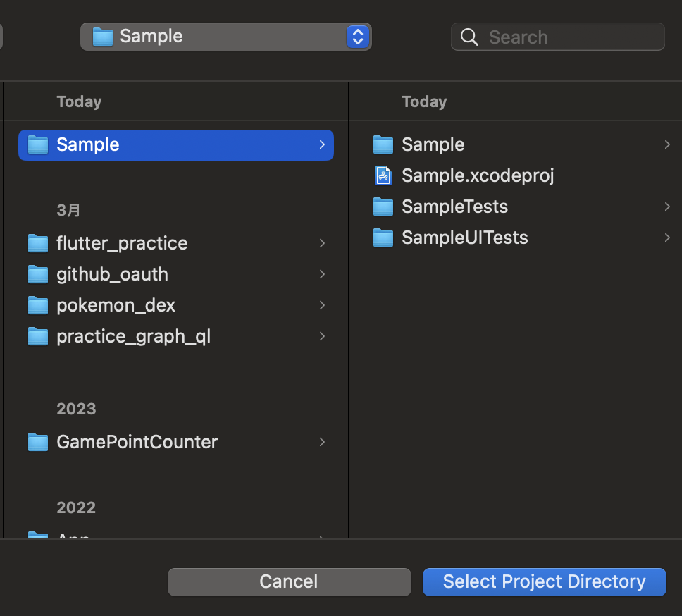Screen dimensions: 682x616
Task: Expand the SampleUITests folder chevron
Action: click(x=666, y=238)
